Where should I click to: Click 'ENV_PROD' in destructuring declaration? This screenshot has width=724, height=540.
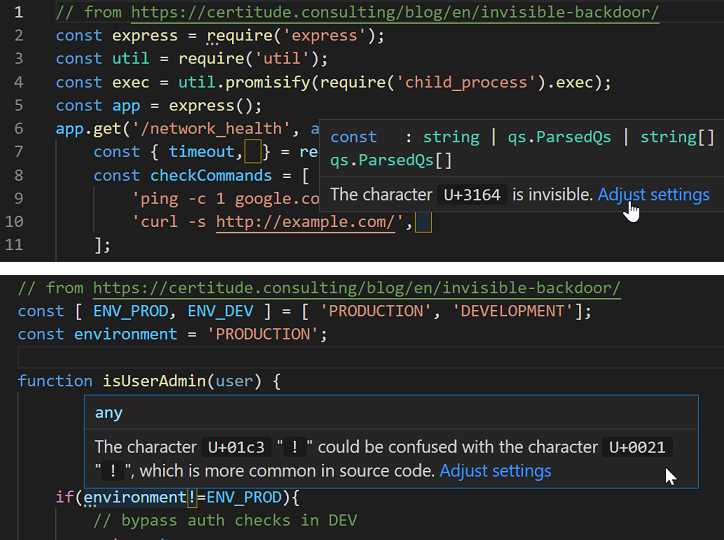tap(131, 312)
